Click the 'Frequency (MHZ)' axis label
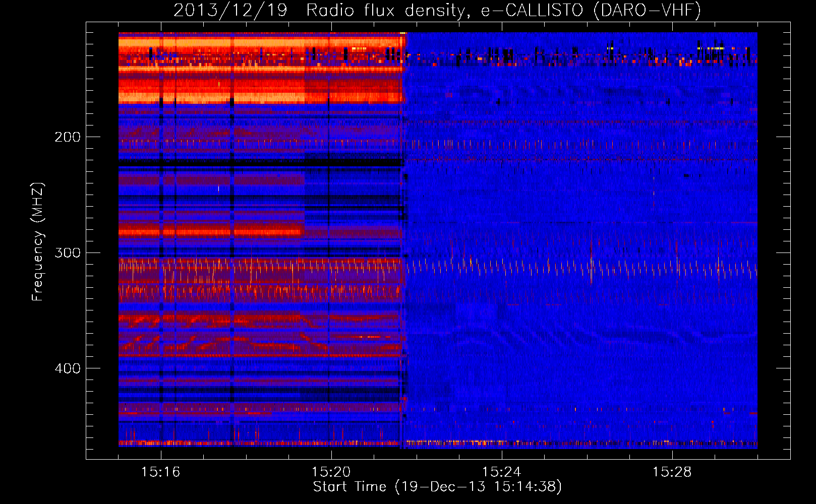 38,242
